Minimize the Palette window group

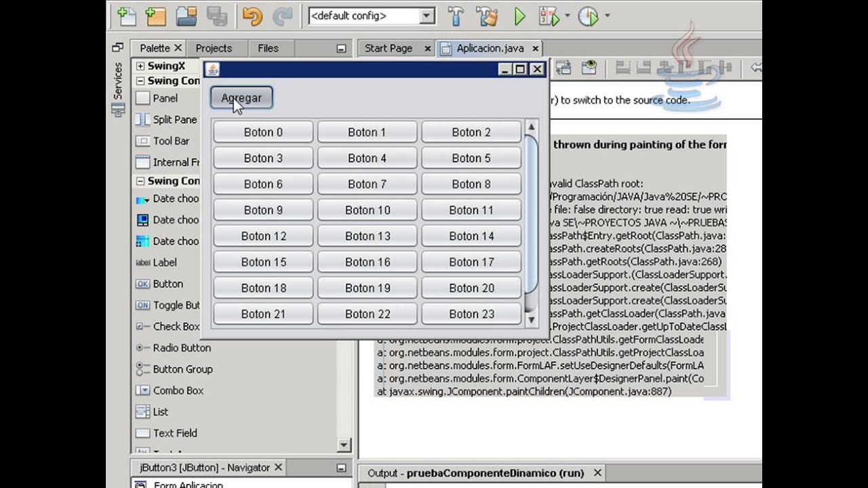(x=342, y=48)
